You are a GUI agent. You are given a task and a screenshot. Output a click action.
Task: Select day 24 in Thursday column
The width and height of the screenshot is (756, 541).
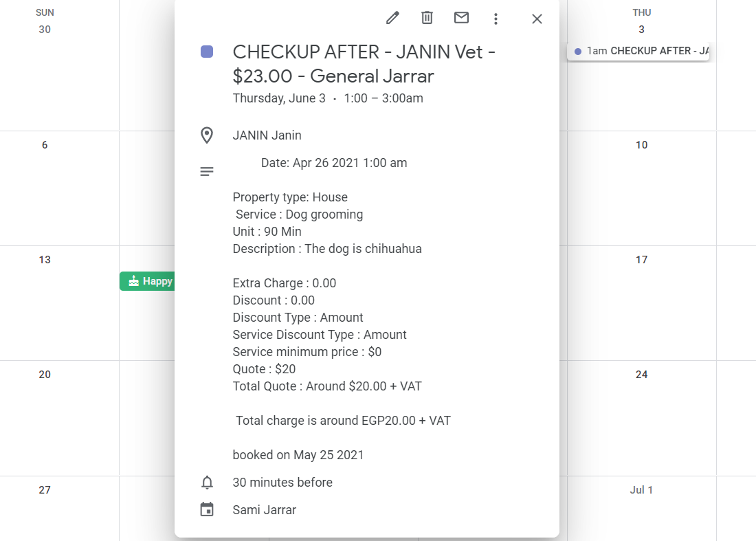coord(641,374)
